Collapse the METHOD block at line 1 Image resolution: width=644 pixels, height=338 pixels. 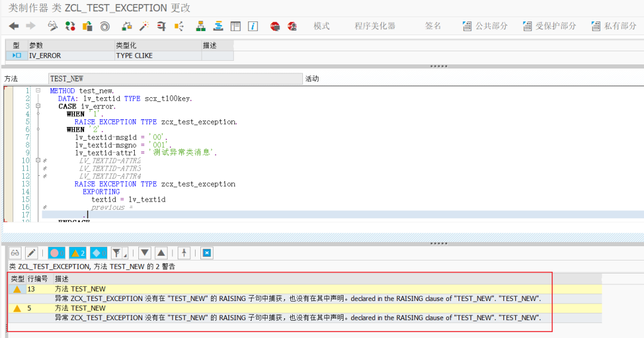point(38,91)
